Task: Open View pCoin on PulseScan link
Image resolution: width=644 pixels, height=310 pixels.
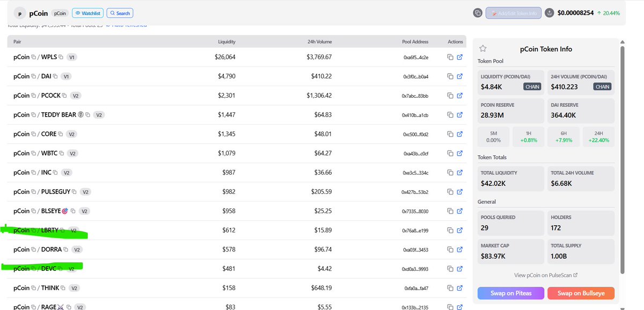Action: (546, 275)
